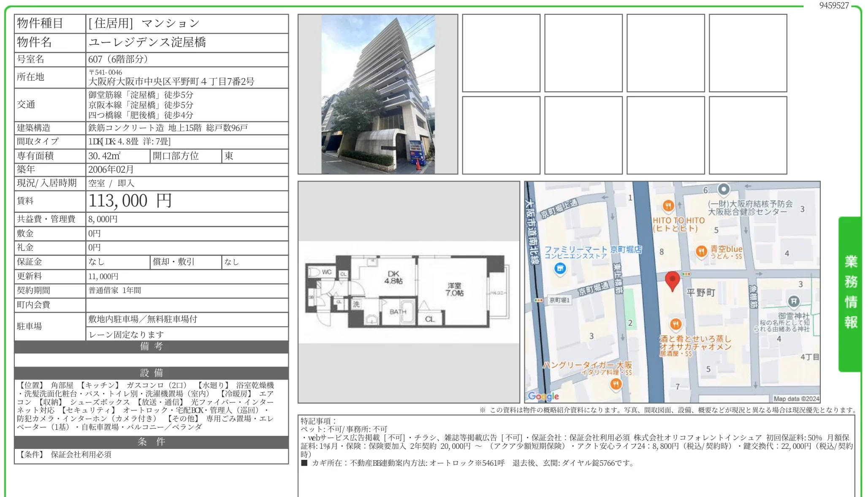Image resolution: width=868 pixels, height=497 pixels.
Task: Select the floor area 30.42㎡
Action: pos(104,156)
